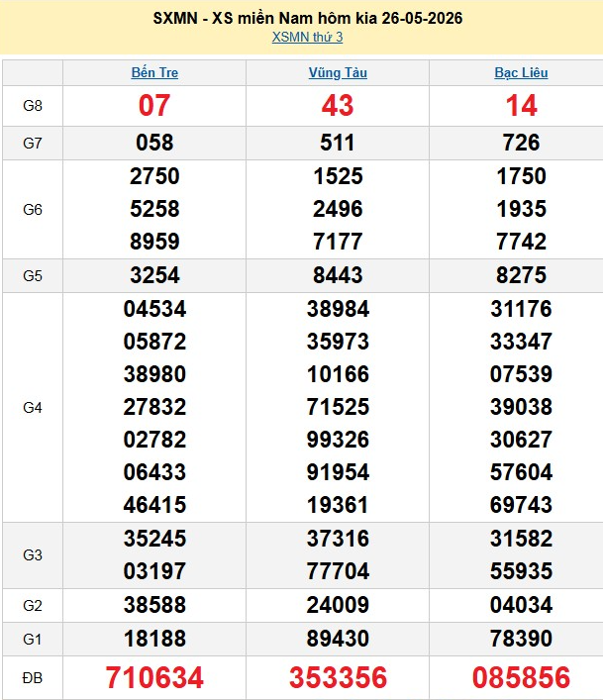This screenshot has height=700, width=603.
Task: Click special prize number 710634
Action: click(154, 677)
